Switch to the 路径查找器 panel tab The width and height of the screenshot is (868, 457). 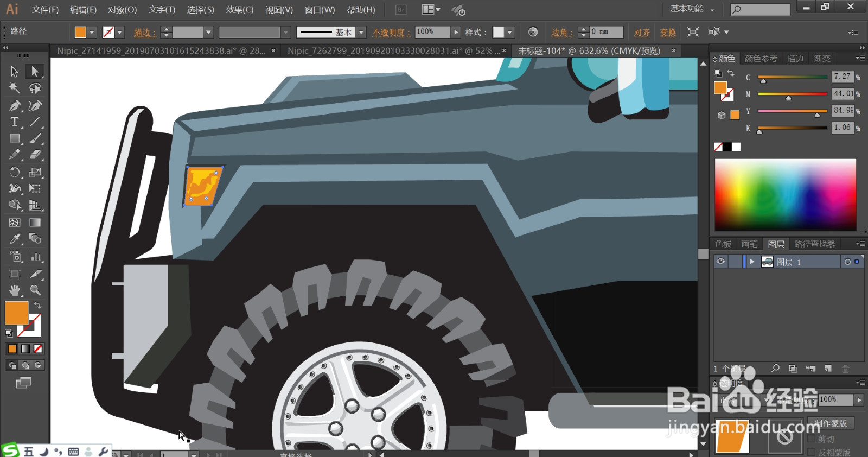(x=814, y=244)
